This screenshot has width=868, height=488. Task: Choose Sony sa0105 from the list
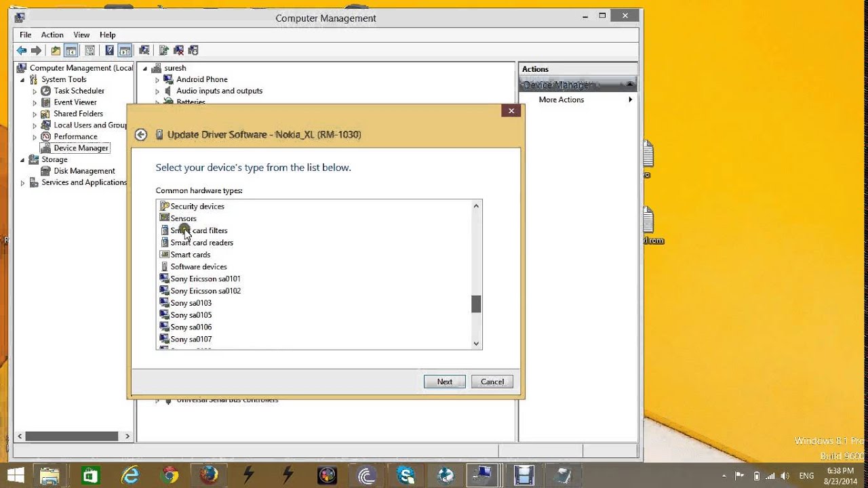[191, 315]
